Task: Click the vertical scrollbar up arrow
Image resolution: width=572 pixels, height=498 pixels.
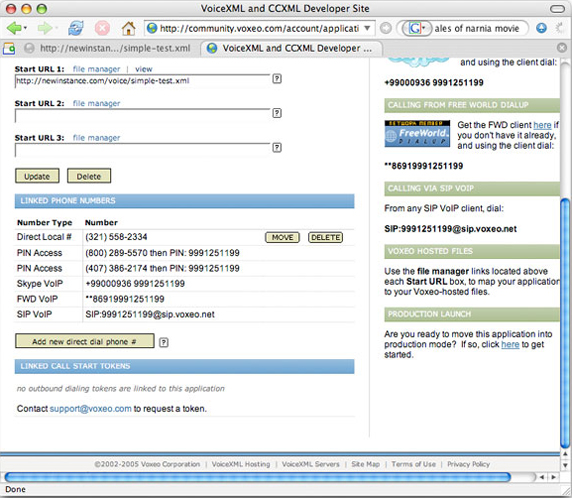Action: (565, 454)
